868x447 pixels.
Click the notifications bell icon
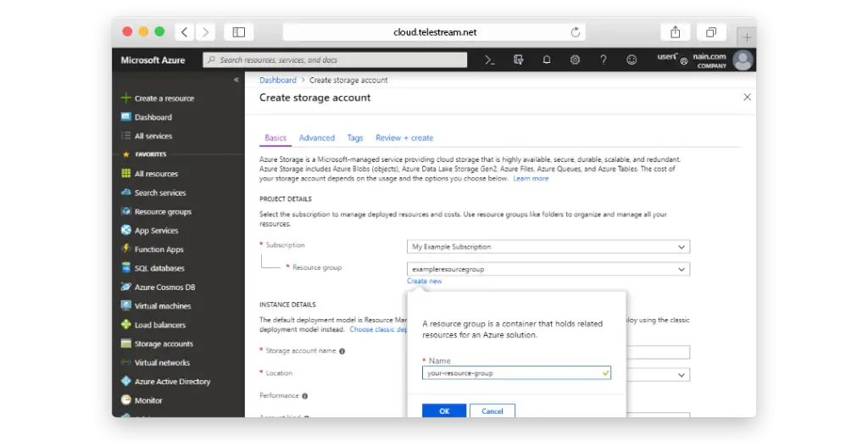pyautogui.click(x=547, y=60)
